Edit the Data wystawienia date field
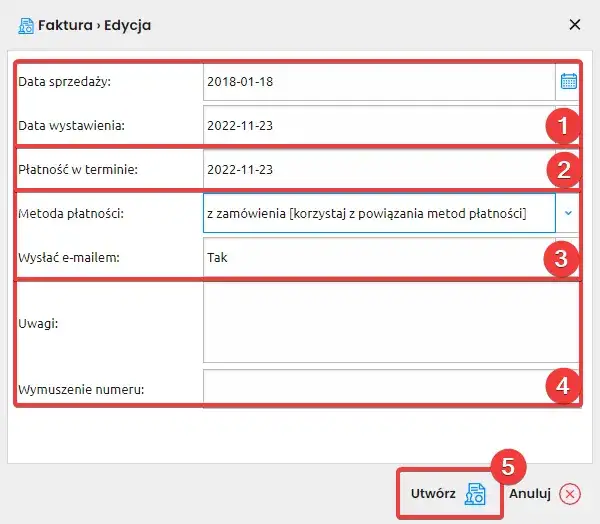The width and height of the screenshot is (600, 524). coord(379,125)
